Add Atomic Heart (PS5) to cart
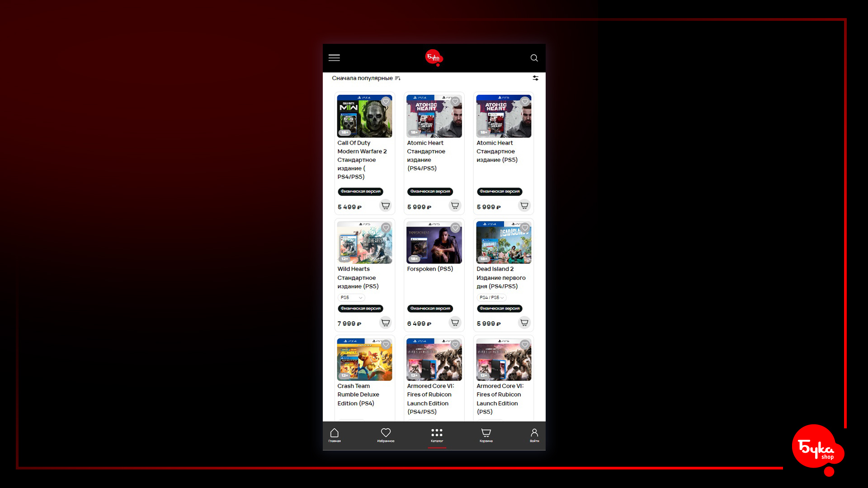 pyautogui.click(x=524, y=206)
